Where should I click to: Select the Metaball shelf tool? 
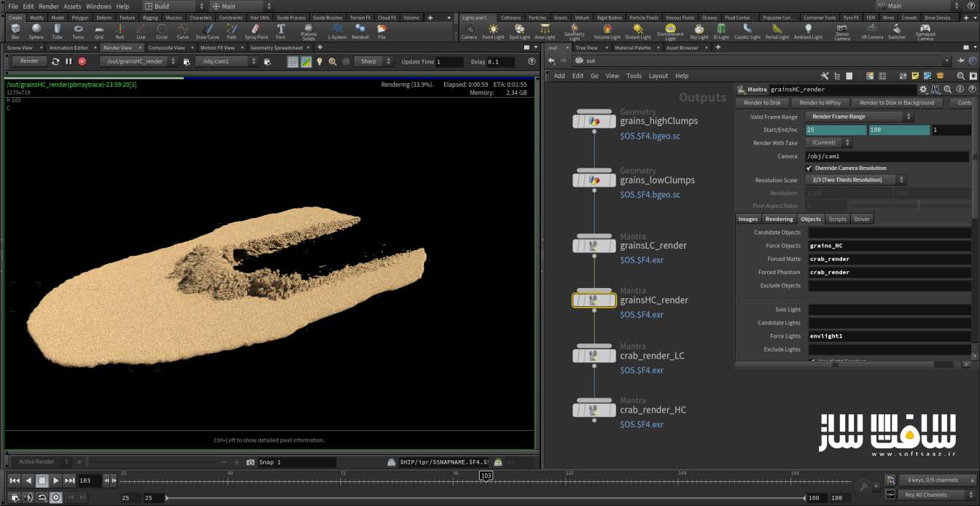point(360,31)
